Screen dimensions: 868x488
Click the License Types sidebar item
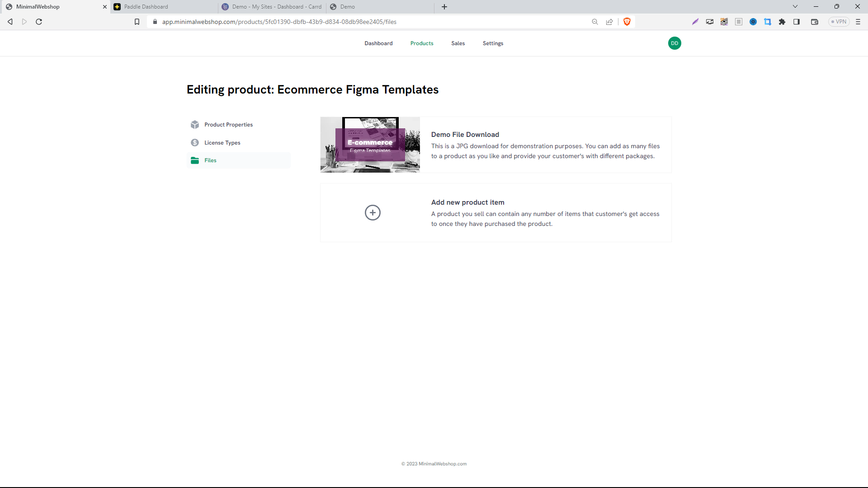[222, 142]
